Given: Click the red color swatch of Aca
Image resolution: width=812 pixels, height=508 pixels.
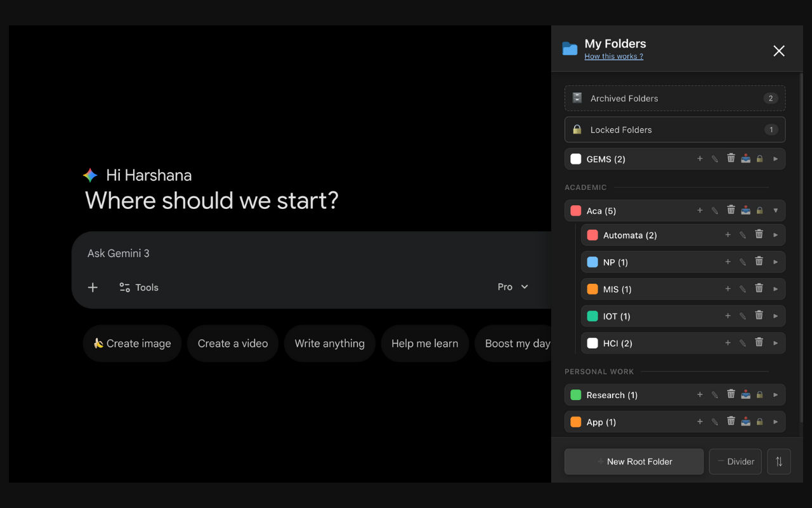Looking at the screenshot, I should point(575,211).
